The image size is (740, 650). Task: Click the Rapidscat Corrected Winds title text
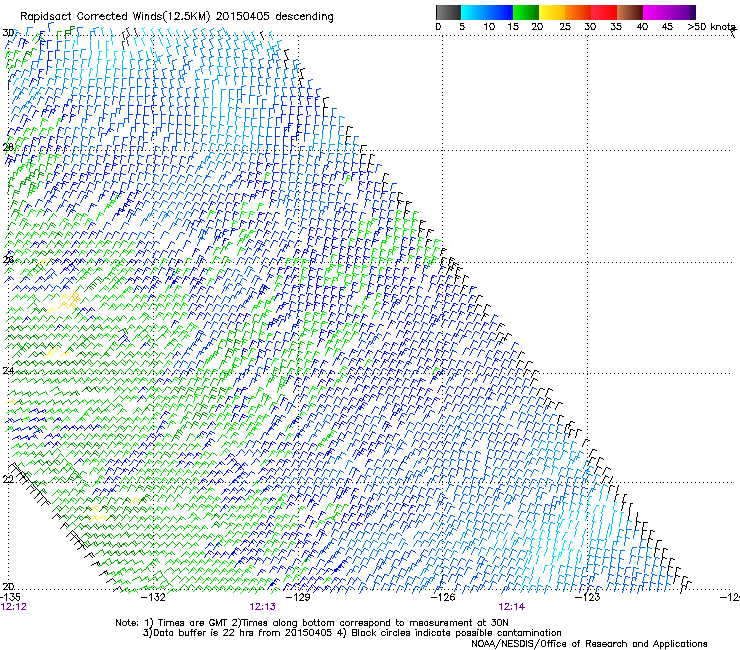[177, 17]
